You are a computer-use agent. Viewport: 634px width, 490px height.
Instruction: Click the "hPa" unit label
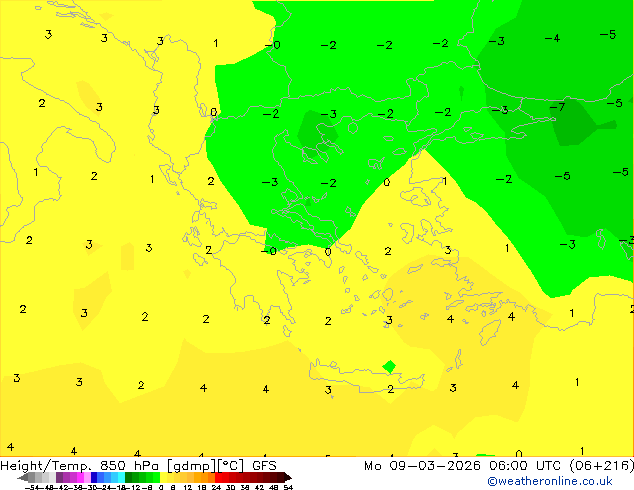pyautogui.click(x=146, y=466)
